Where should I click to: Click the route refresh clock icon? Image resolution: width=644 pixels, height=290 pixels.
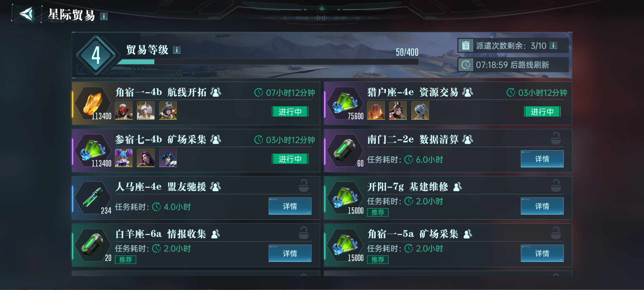(x=466, y=65)
